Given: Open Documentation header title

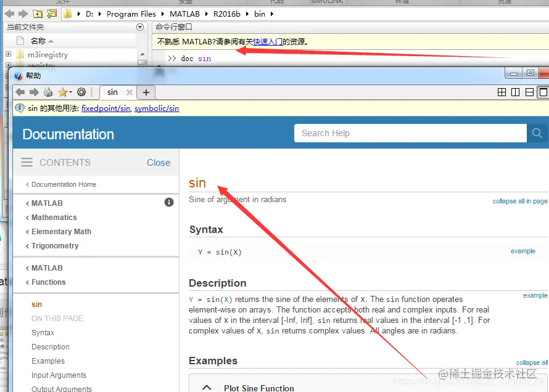Looking at the screenshot, I should click(x=68, y=134).
